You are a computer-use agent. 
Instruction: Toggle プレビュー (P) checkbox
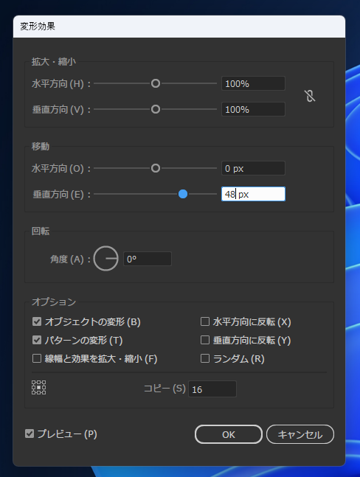coord(29,434)
